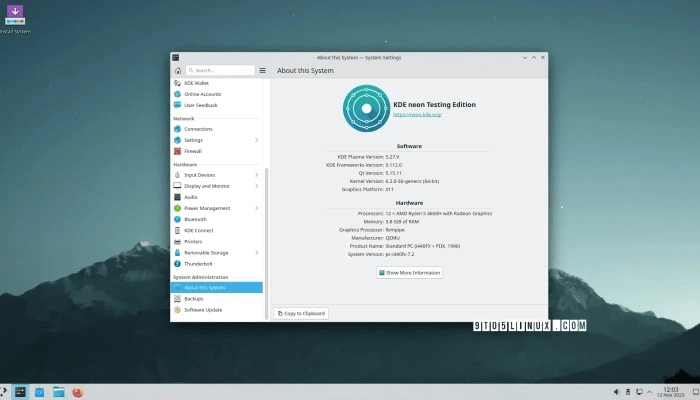The height and width of the screenshot is (400, 700).
Task: Open KDE Connect settings
Action: [x=199, y=230]
